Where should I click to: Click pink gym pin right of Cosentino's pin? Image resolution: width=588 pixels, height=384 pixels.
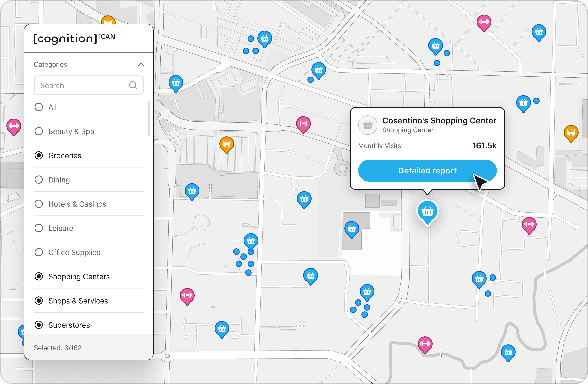coord(529,225)
